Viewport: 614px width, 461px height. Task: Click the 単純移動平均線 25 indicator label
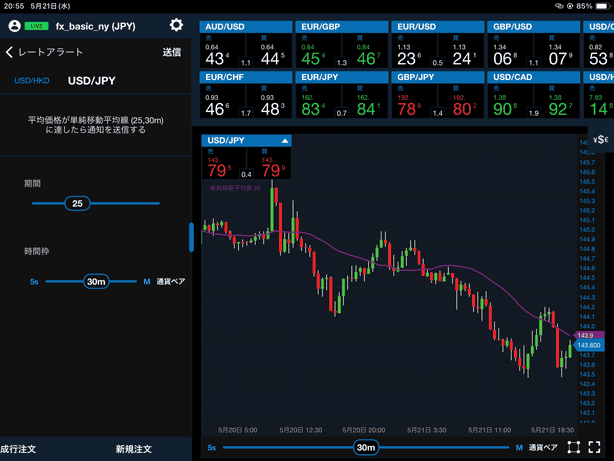tap(235, 188)
